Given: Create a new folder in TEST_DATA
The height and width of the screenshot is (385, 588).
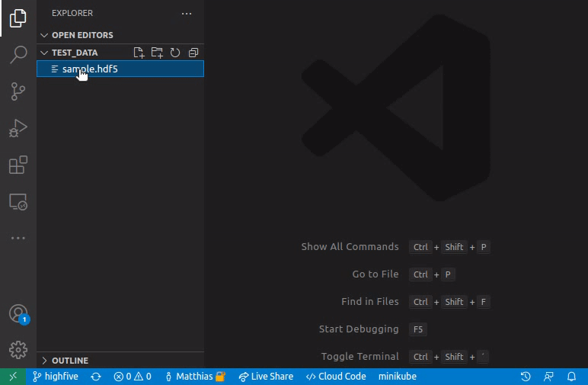Looking at the screenshot, I should pos(157,53).
